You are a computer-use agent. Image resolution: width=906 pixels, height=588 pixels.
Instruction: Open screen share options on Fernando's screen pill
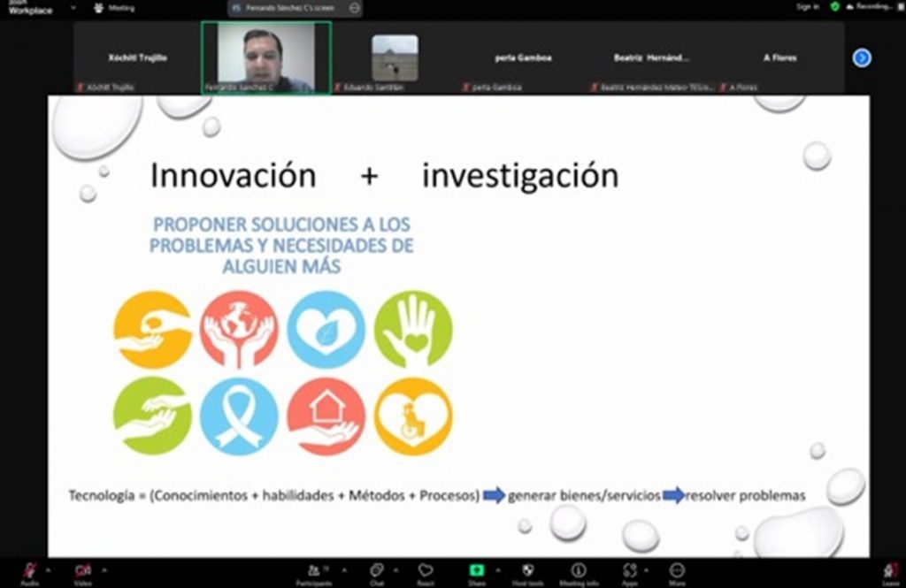[355, 8]
